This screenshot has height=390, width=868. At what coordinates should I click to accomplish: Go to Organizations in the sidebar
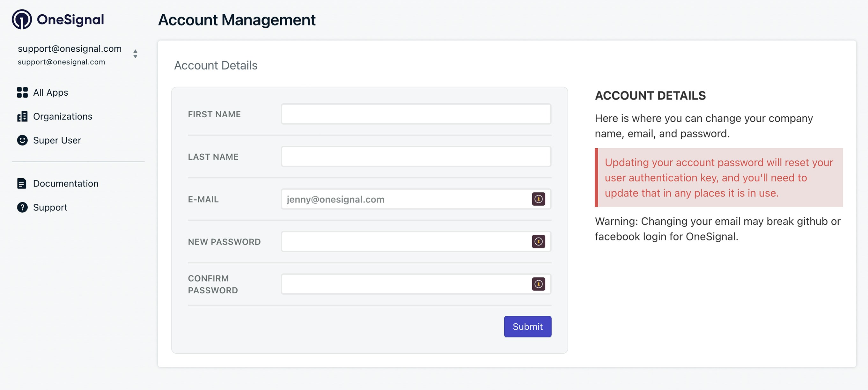63,116
